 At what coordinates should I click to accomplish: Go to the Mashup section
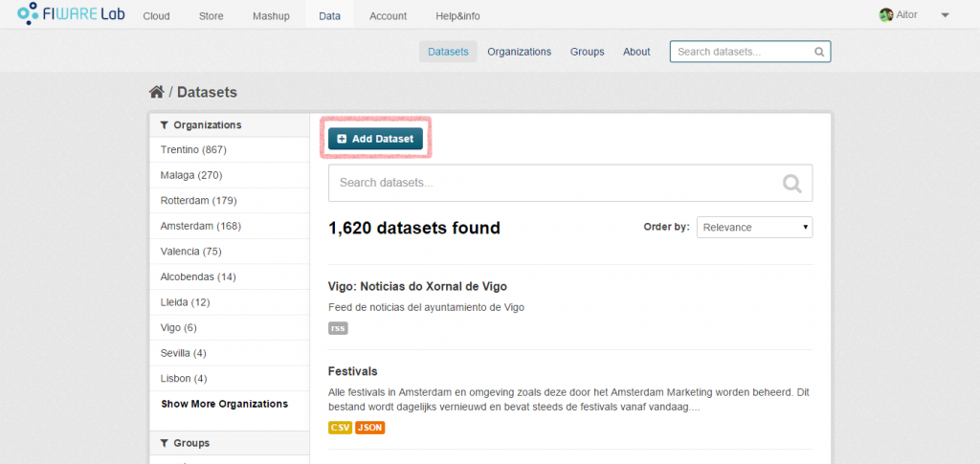click(271, 16)
